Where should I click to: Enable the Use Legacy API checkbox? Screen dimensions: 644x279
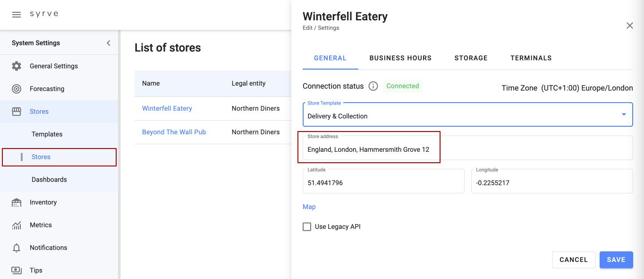[307, 227]
